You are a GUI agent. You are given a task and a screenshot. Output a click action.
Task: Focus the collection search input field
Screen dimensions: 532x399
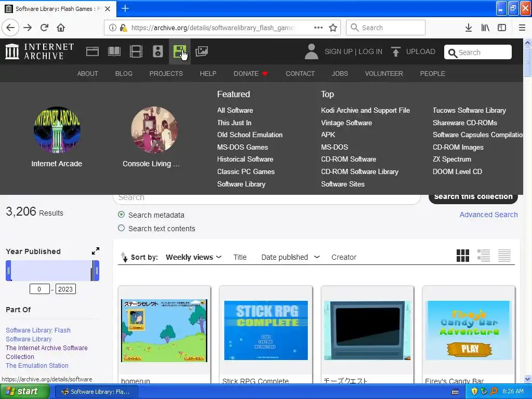coord(267,198)
